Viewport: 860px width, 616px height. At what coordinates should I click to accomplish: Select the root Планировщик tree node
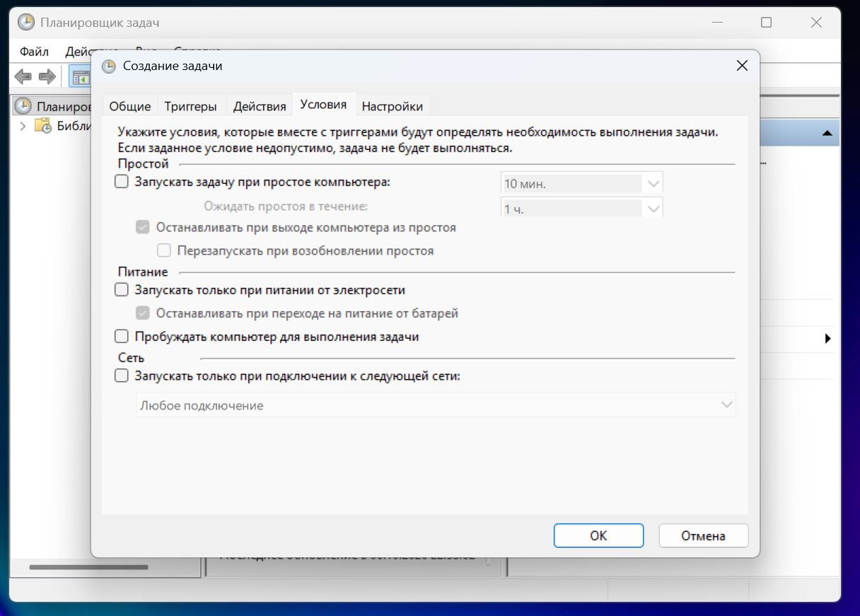[x=54, y=106]
